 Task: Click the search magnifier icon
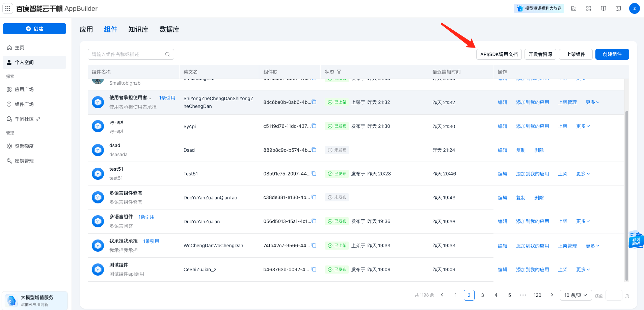(x=167, y=54)
